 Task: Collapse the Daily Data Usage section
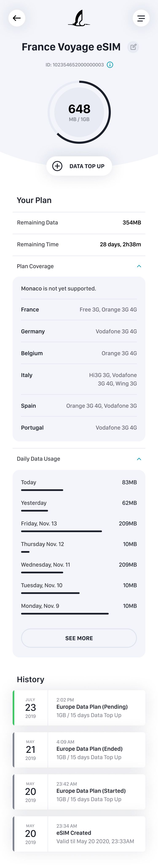[x=139, y=459]
